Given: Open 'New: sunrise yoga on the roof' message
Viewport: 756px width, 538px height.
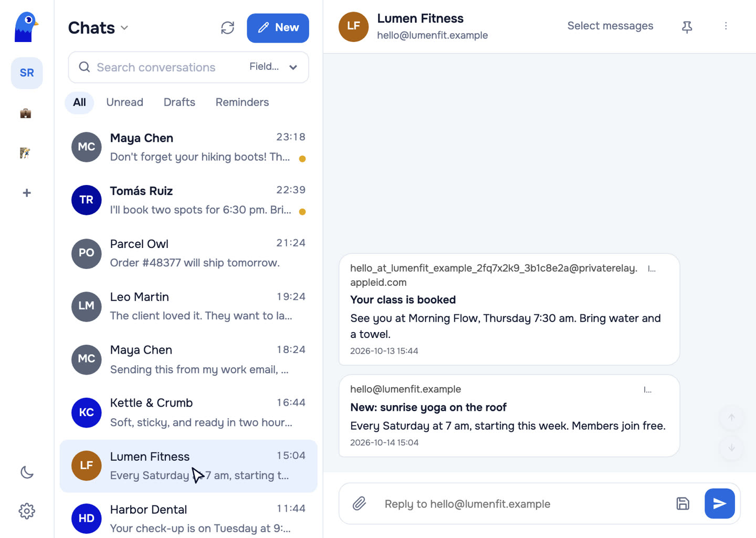Looking at the screenshot, I should pyautogui.click(x=509, y=416).
